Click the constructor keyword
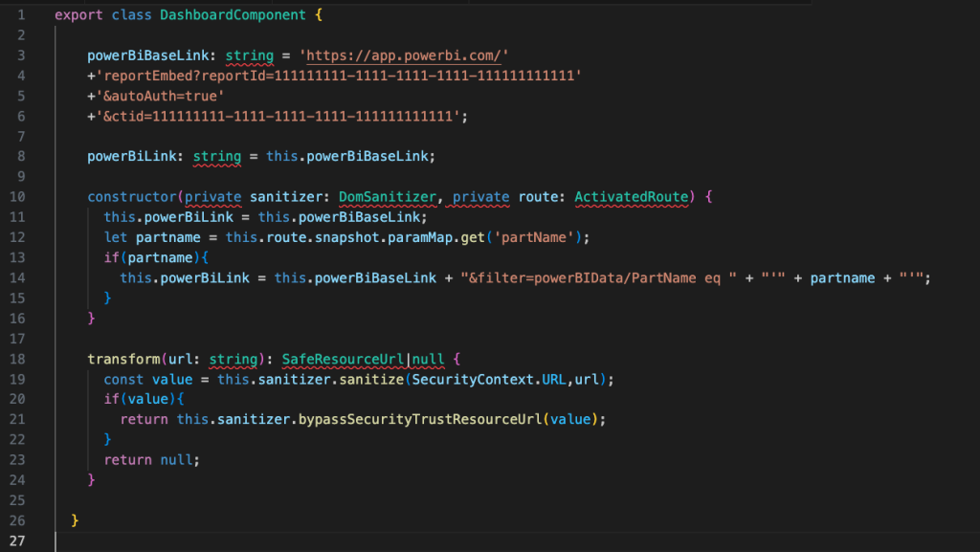 (x=131, y=197)
